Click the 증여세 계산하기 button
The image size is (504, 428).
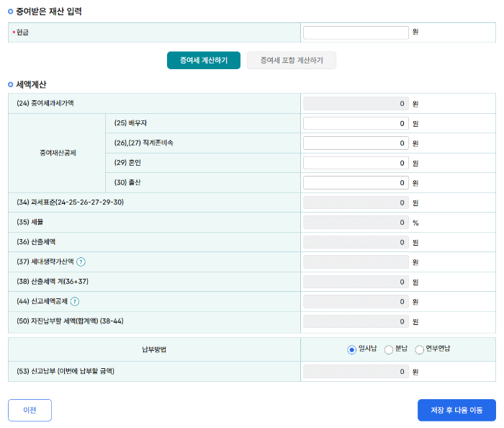tap(204, 60)
